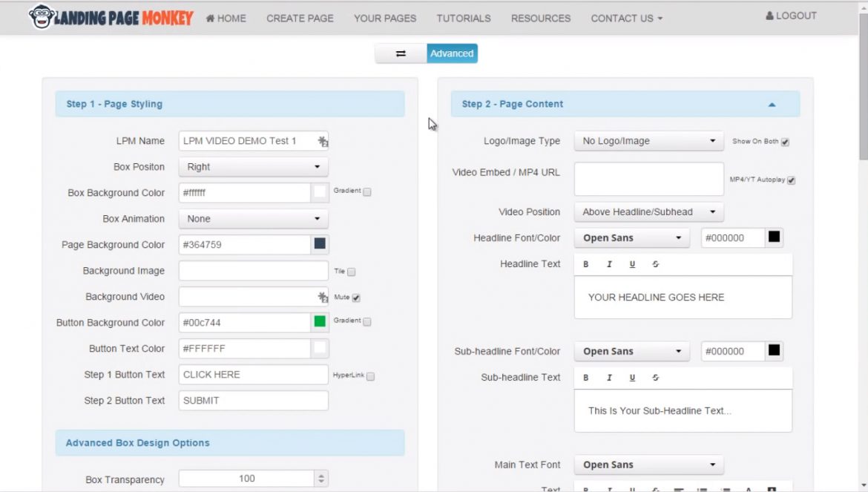
Task: Open the Box Position dropdown
Action: (253, 166)
